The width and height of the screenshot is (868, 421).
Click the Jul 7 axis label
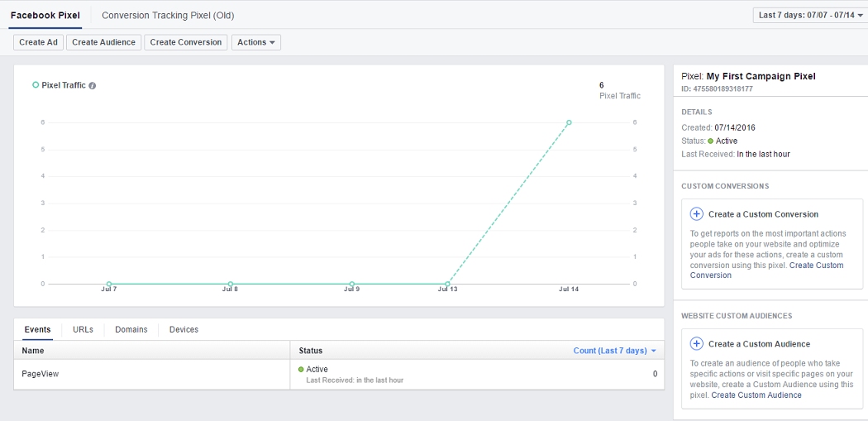coord(108,289)
